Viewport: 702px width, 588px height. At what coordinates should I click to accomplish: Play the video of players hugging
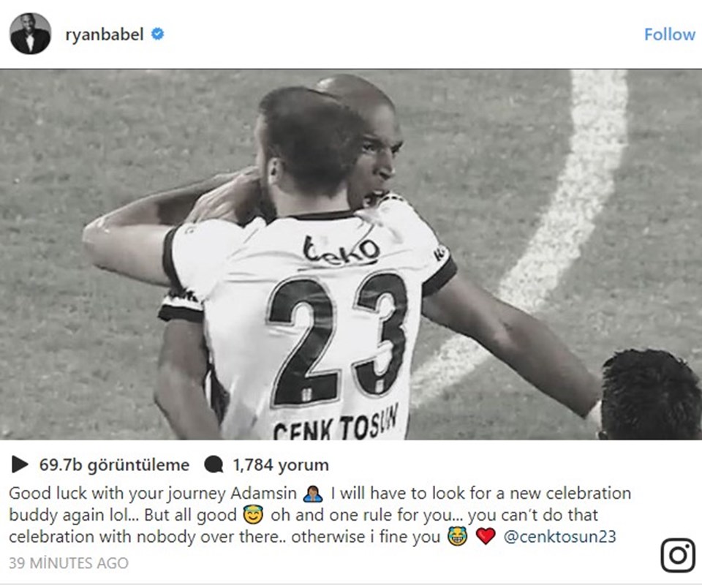(x=351, y=255)
